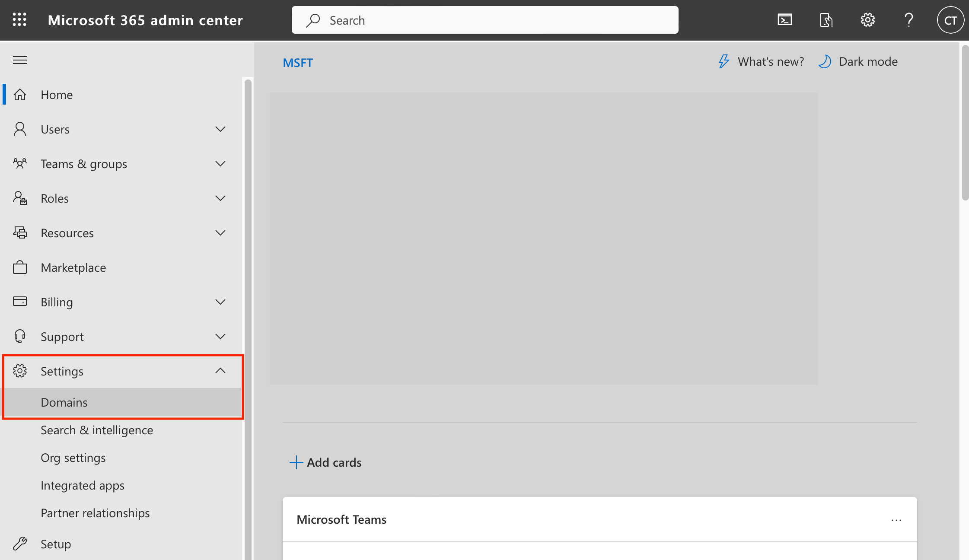This screenshot has width=969, height=560.
Task: Click the Support headset icon
Action: [x=20, y=337]
